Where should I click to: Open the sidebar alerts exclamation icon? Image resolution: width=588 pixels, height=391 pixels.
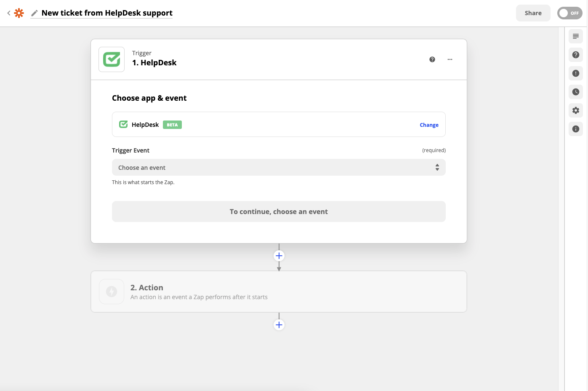click(x=576, y=73)
